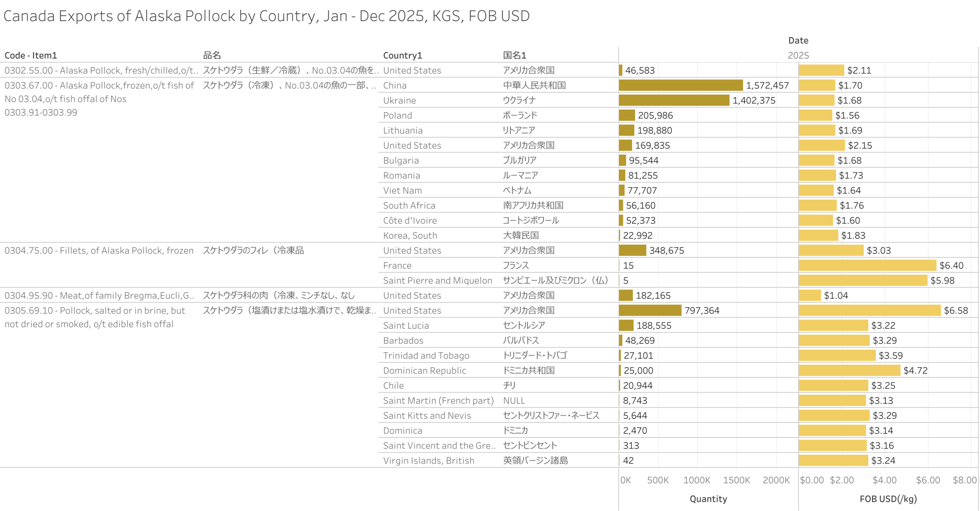Select the 2025 date header
Viewport: 980px width, 511px height.
(798, 55)
